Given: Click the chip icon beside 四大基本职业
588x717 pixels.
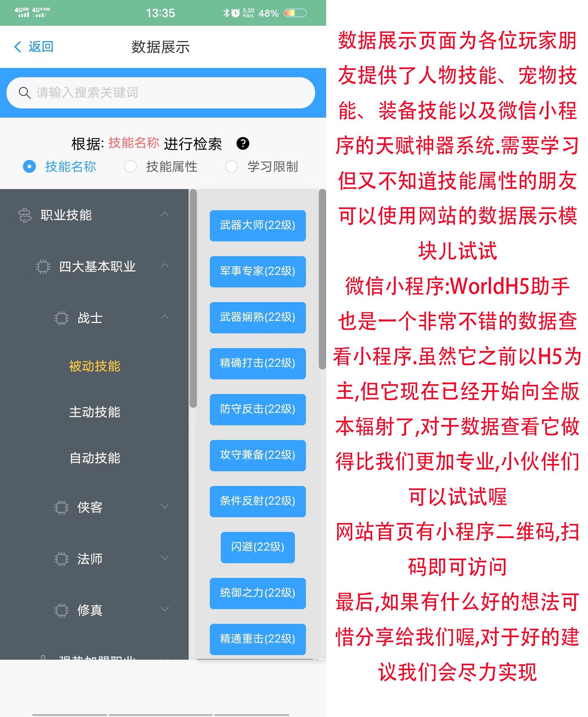Looking at the screenshot, I should 43,267.
